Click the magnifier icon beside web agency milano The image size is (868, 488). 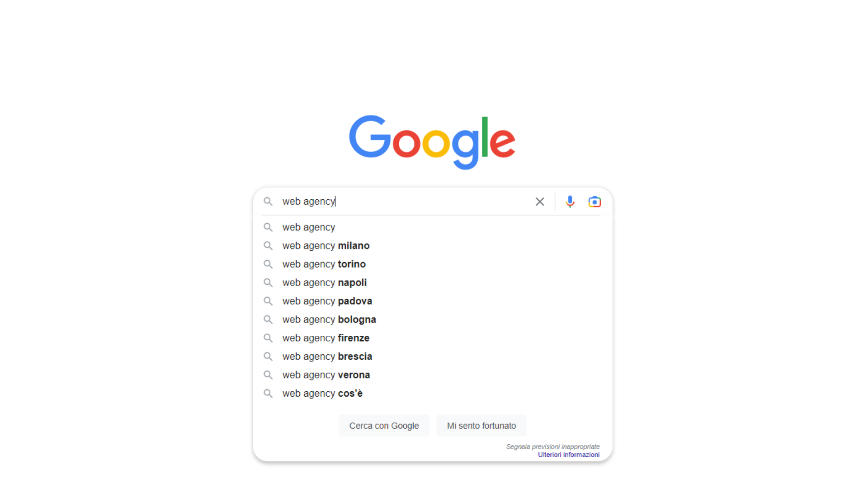click(268, 246)
